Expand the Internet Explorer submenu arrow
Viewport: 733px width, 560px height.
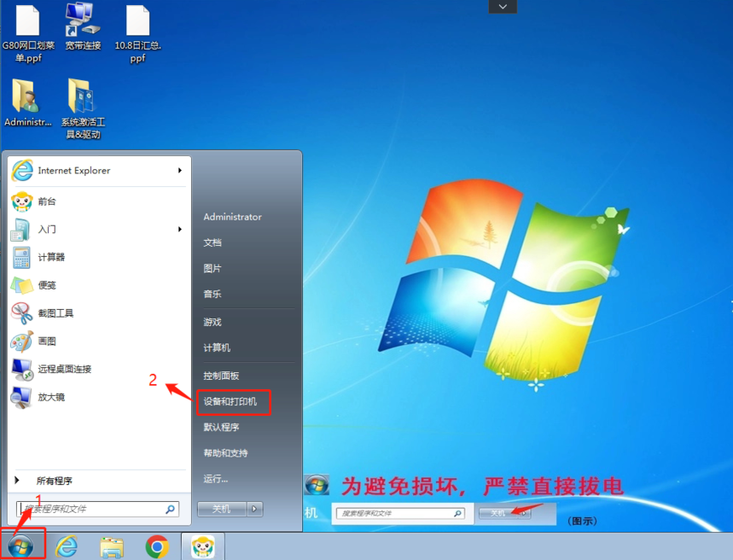pyautogui.click(x=180, y=170)
